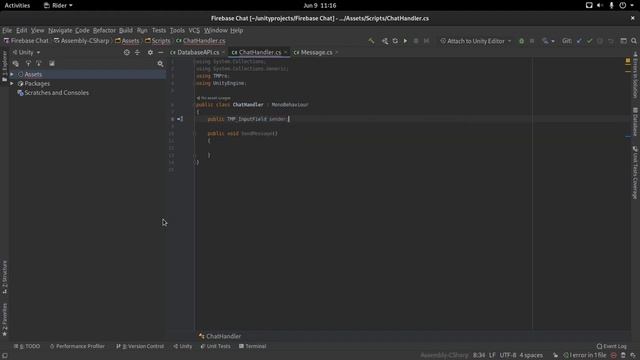Click the layout window icon in toolbar
This screenshot has width=640, height=360.
[x=623, y=41]
